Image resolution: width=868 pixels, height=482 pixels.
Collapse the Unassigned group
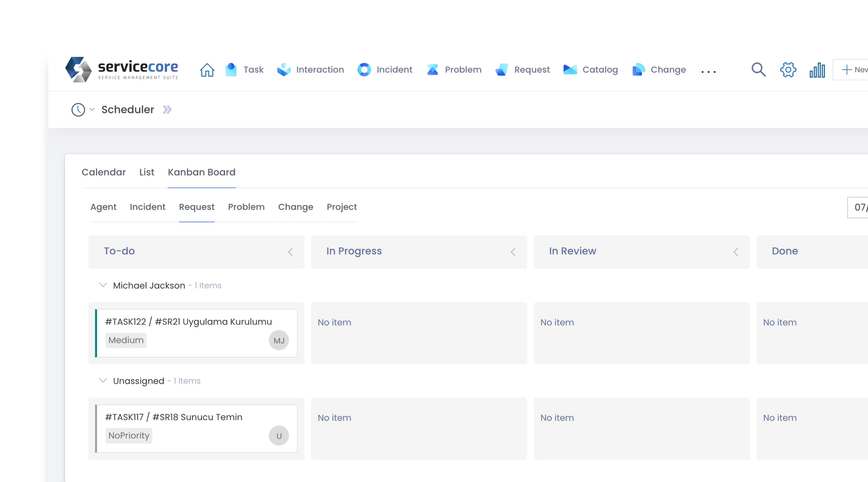click(103, 380)
